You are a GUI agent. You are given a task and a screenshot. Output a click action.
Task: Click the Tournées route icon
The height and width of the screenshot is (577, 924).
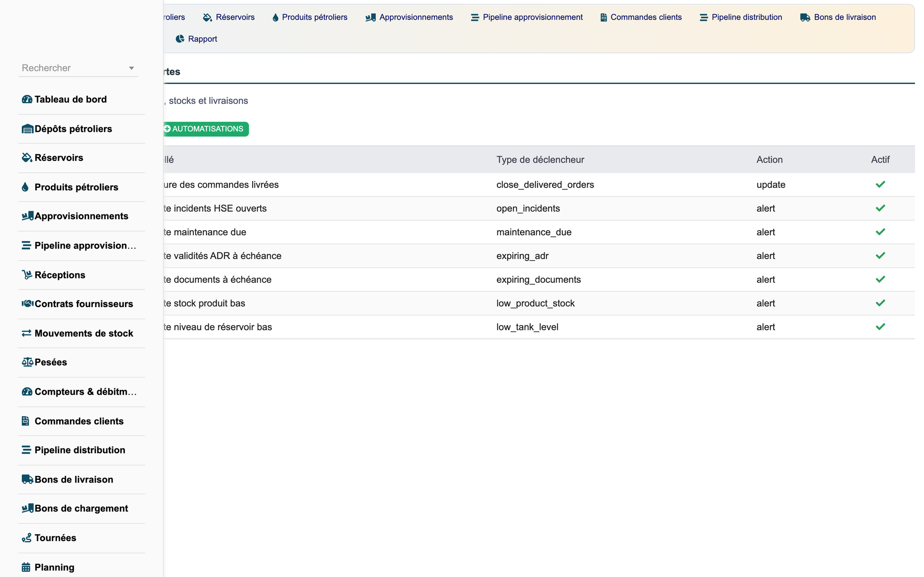click(27, 538)
